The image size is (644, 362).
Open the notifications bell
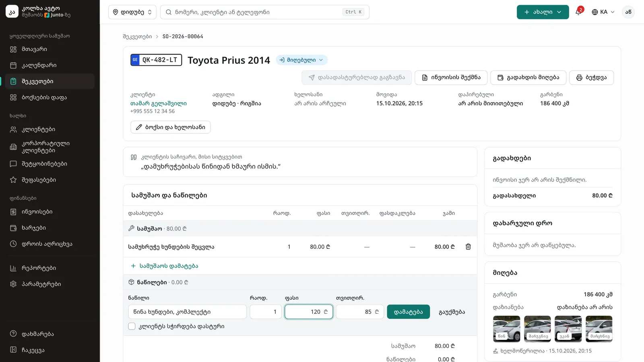coord(578,12)
